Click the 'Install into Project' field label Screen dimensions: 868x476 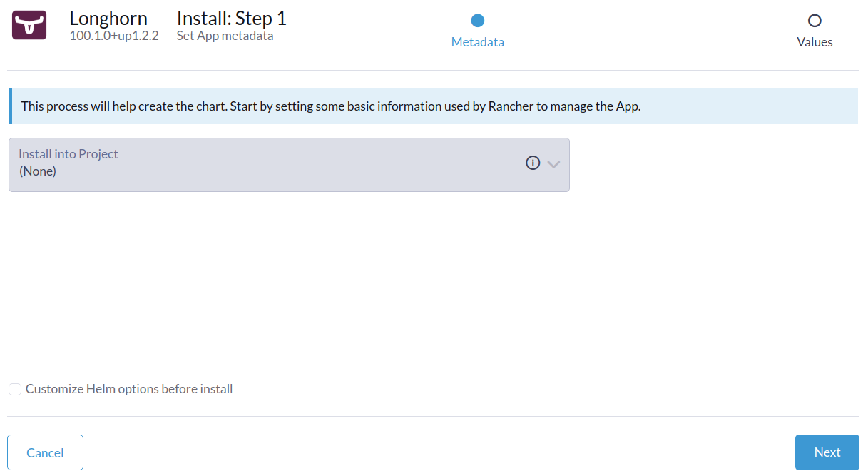[x=68, y=154]
